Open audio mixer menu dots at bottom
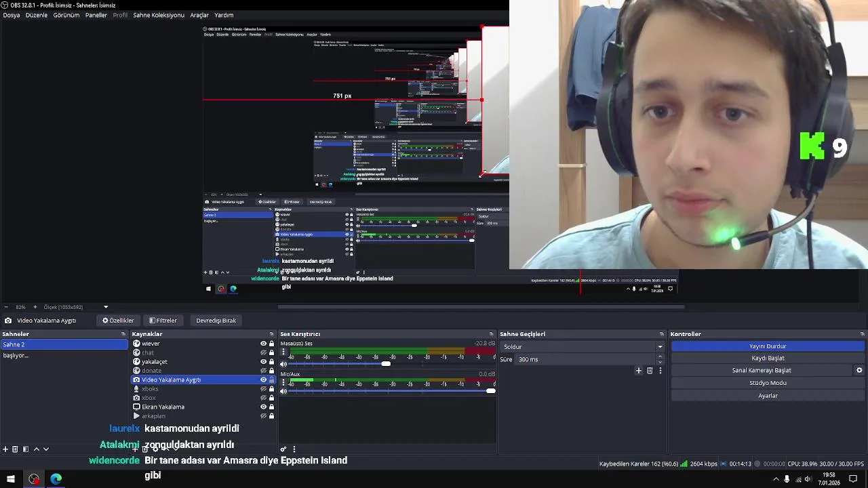868x488 pixels. [x=294, y=449]
